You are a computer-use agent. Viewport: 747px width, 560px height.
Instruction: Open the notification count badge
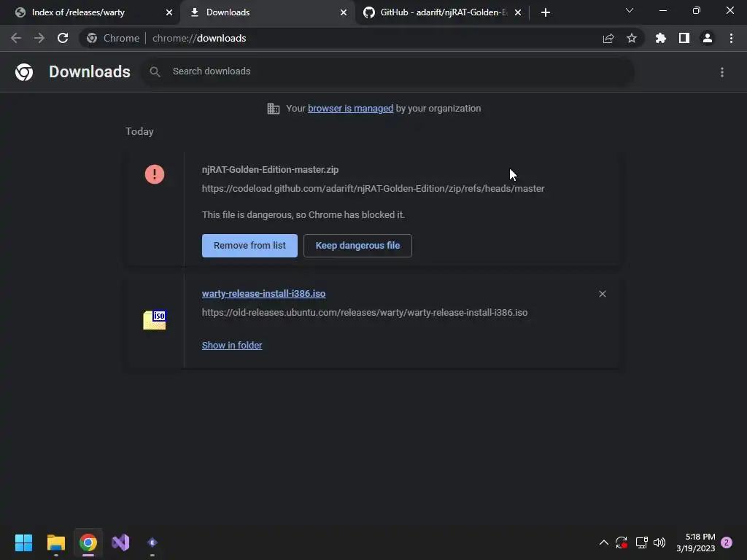(x=727, y=542)
